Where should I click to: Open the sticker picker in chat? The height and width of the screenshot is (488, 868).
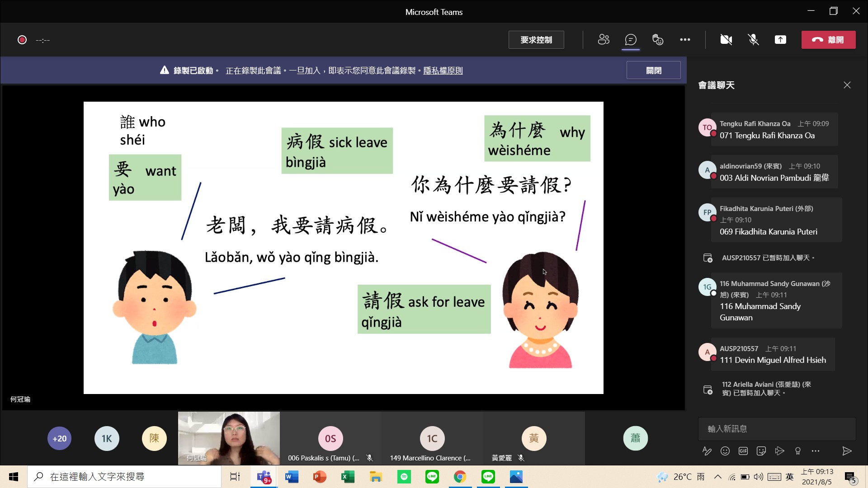[761, 451]
